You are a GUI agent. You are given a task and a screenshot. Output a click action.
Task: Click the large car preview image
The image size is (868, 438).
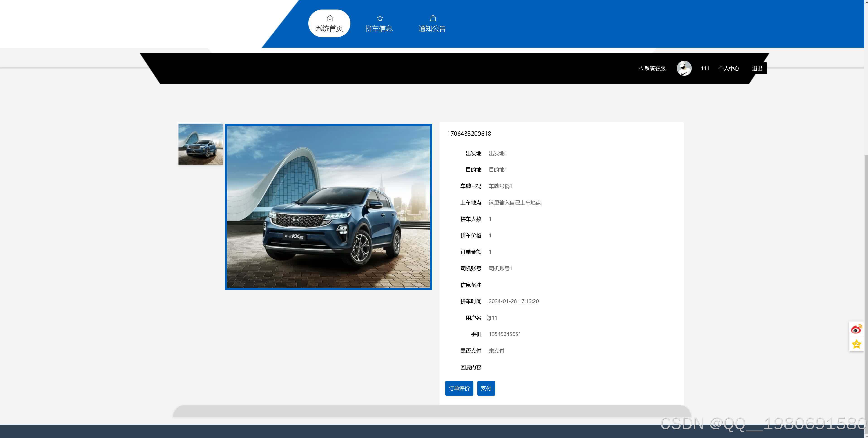328,207
